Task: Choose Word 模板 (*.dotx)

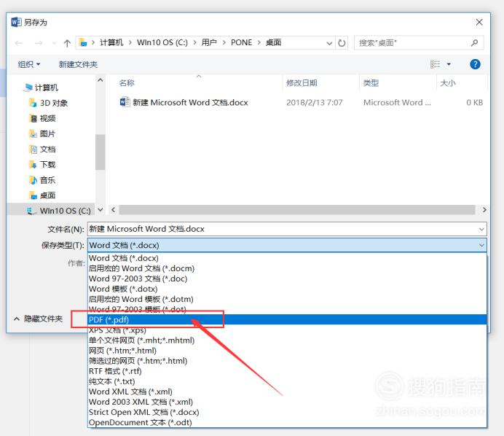Action: (x=287, y=289)
